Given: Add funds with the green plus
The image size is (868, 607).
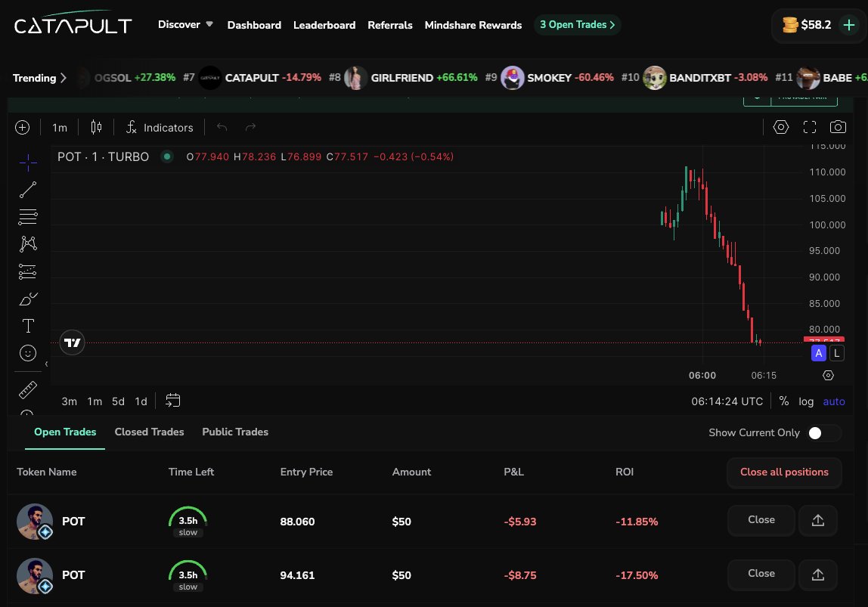Looking at the screenshot, I should [848, 25].
